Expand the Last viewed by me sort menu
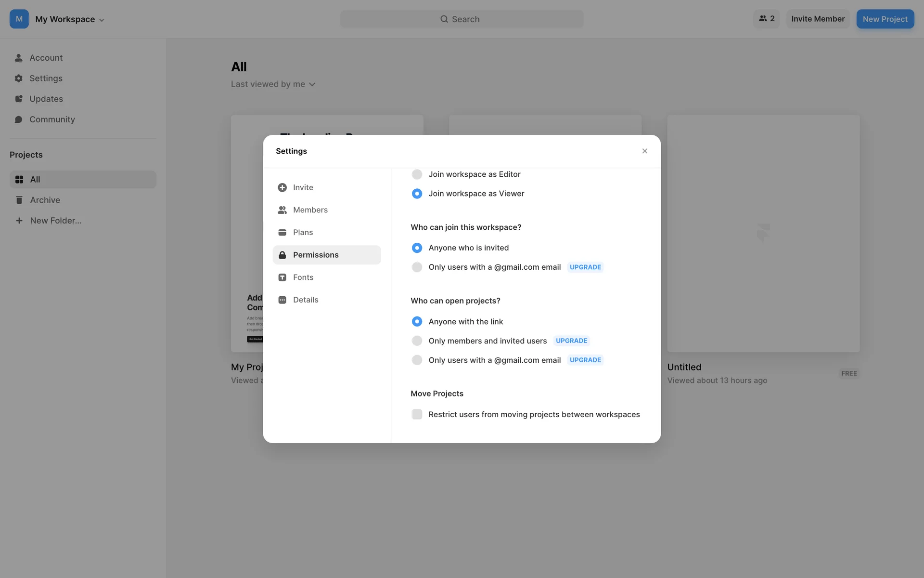This screenshot has height=578, width=924. click(273, 84)
